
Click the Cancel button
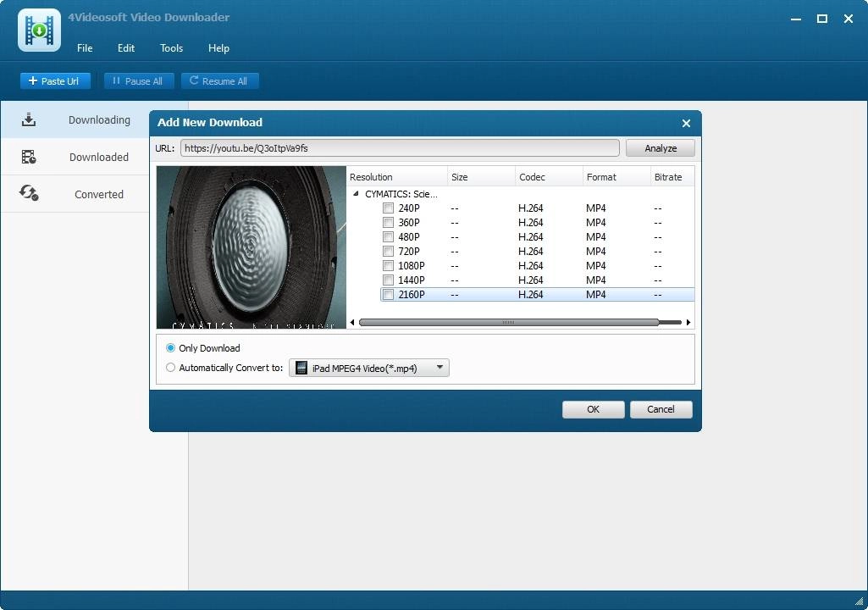point(661,409)
